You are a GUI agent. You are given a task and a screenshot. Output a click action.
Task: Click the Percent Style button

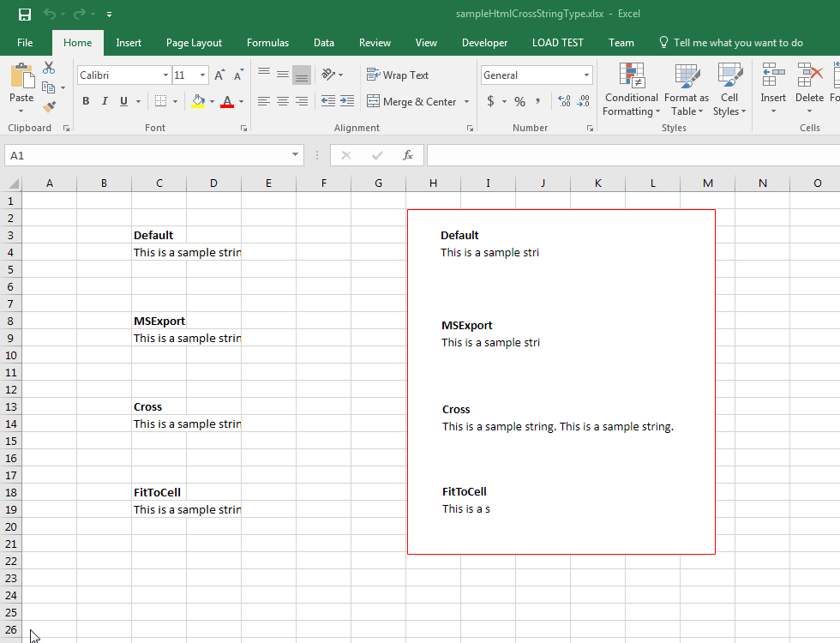click(x=519, y=101)
